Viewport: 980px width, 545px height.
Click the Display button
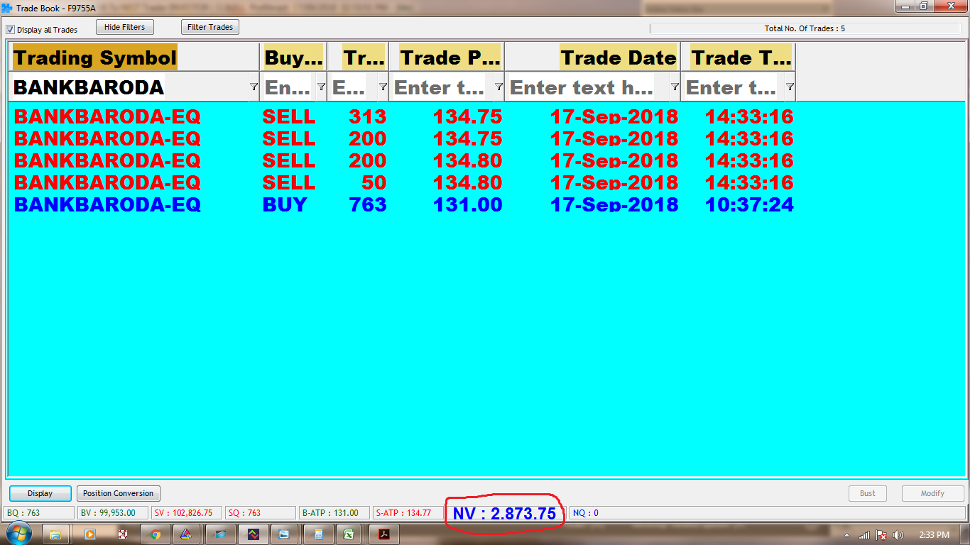40,493
